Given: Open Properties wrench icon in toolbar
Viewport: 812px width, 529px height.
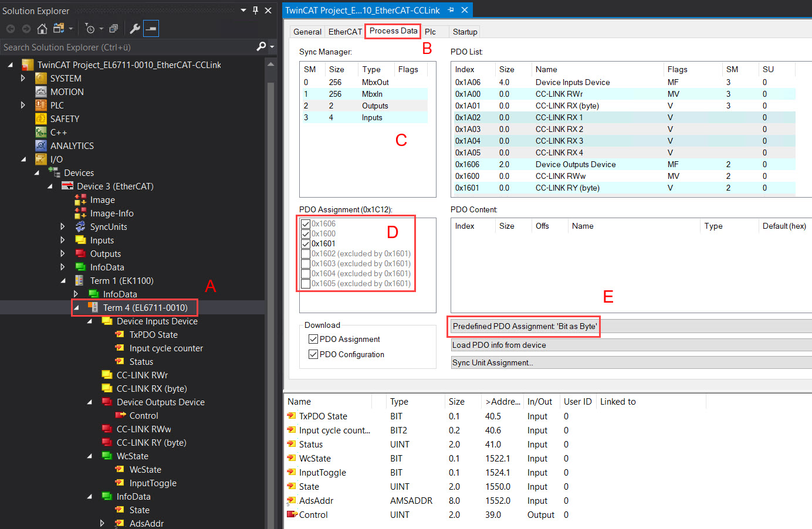Looking at the screenshot, I should pos(135,28).
